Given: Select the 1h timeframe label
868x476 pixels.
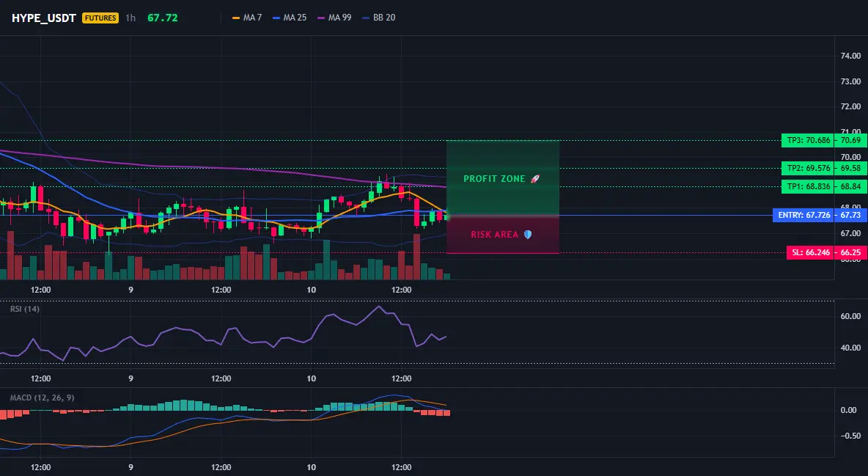Looking at the screenshot, I should 130,18.
